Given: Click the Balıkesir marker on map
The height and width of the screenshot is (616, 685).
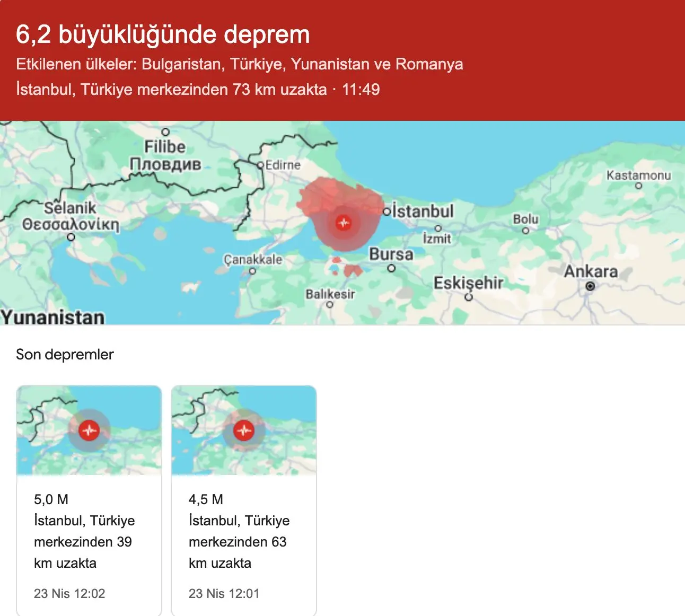Looking at the screenshot, I should coord(330,304).
